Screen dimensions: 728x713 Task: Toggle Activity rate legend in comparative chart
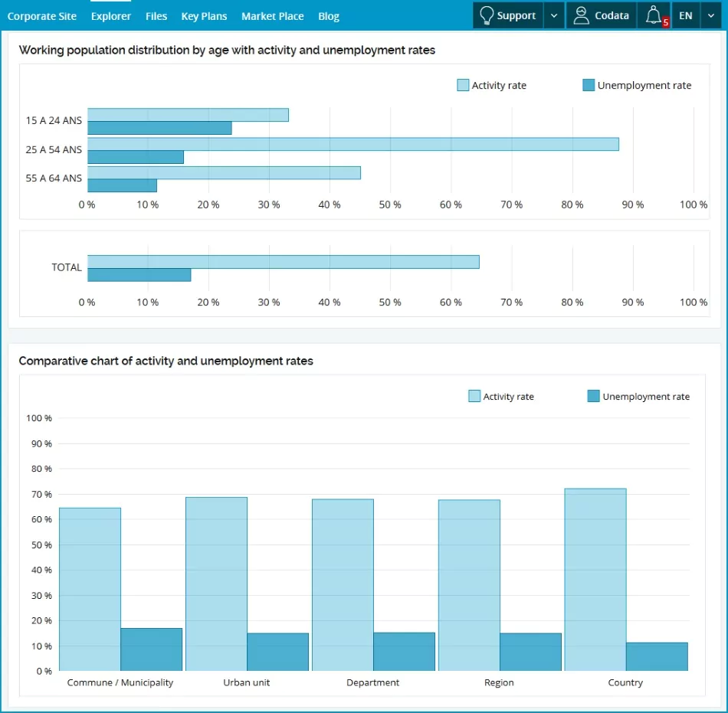[501, 396]
